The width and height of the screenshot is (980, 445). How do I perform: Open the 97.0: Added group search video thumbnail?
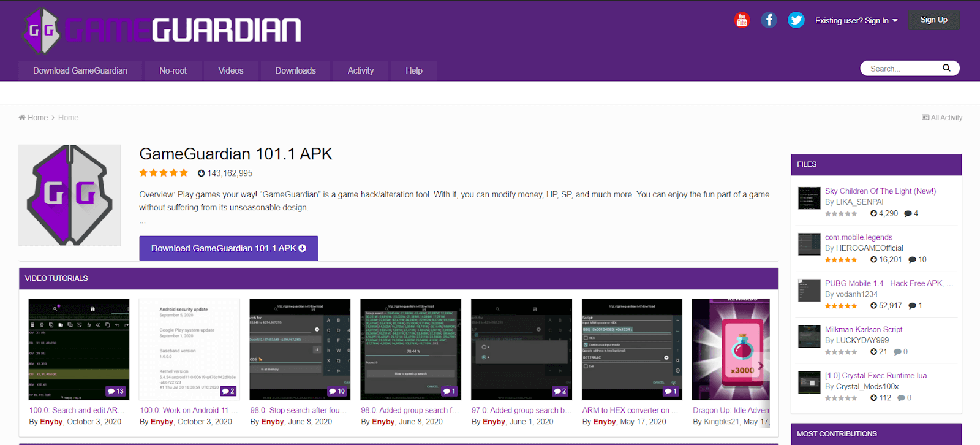[521, 349]
